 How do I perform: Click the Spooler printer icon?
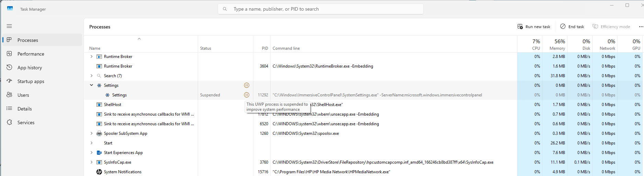coord(99,133)
